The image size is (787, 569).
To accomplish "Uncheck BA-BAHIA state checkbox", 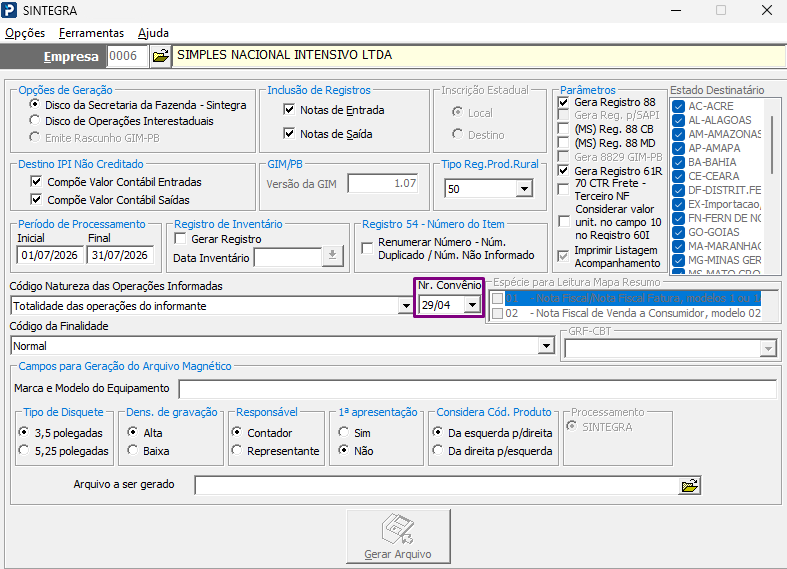I will (679, 163).
